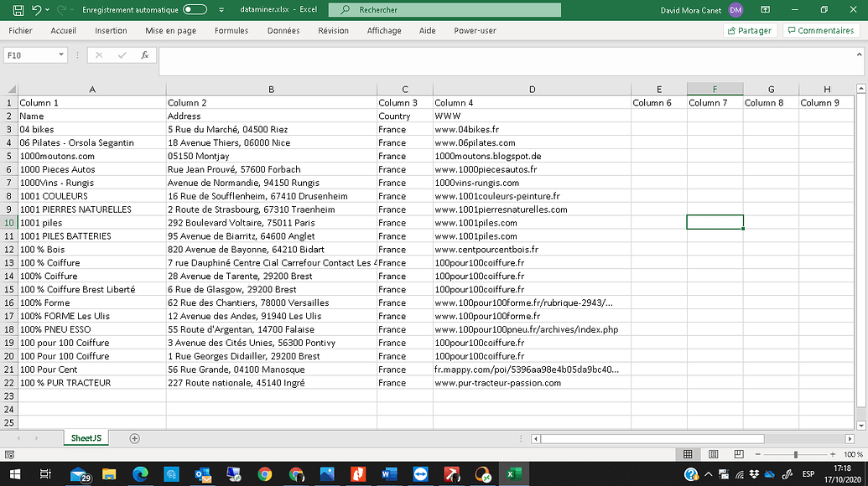Open the Affichage ribbon tab

tap(384, 30)
